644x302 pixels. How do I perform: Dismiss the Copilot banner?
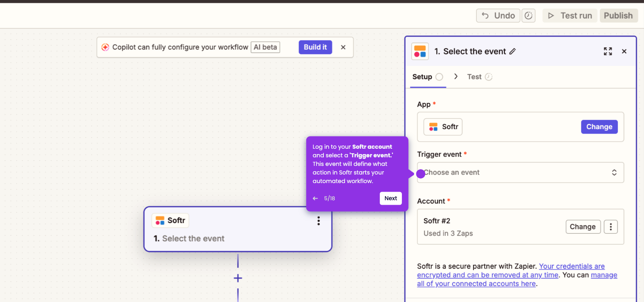[343, 47]
